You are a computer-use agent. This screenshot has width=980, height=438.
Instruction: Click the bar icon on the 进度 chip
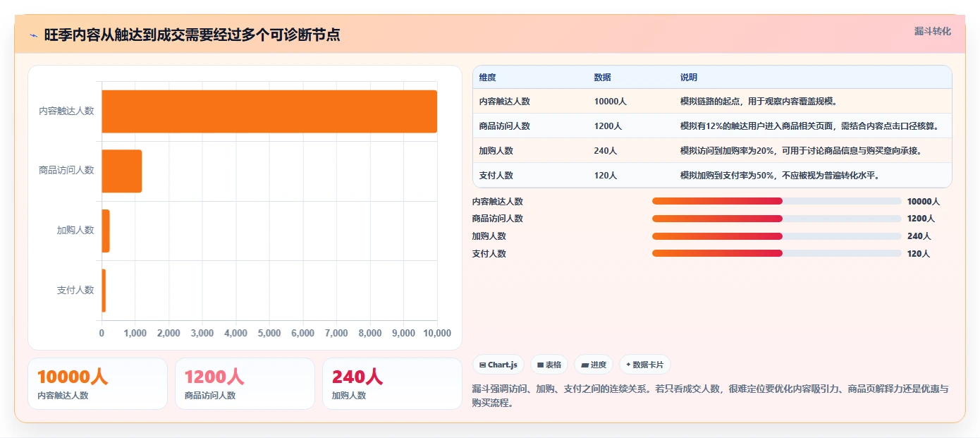pyautogui.click(x=584, y=365)
